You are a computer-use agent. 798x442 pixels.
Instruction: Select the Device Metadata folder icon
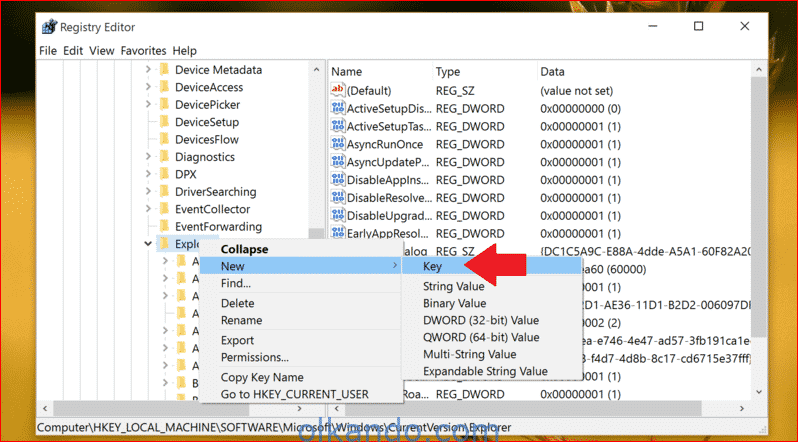pos(164,69)
